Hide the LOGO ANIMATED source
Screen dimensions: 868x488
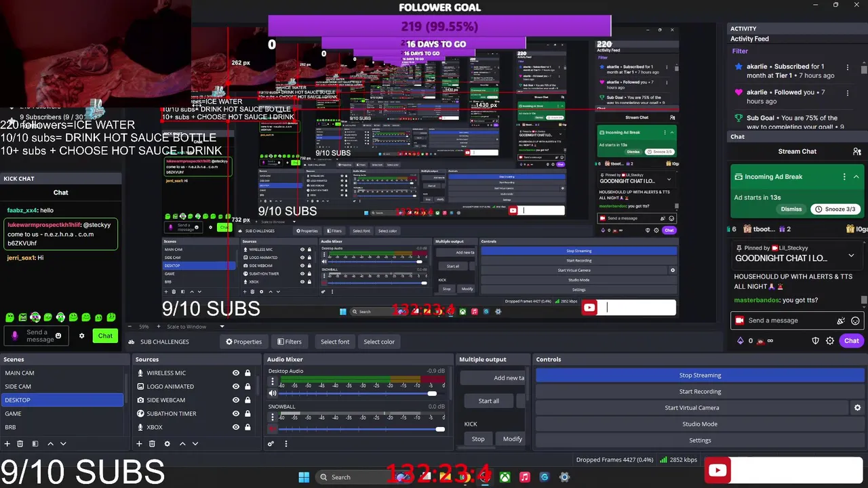point(236,386)
